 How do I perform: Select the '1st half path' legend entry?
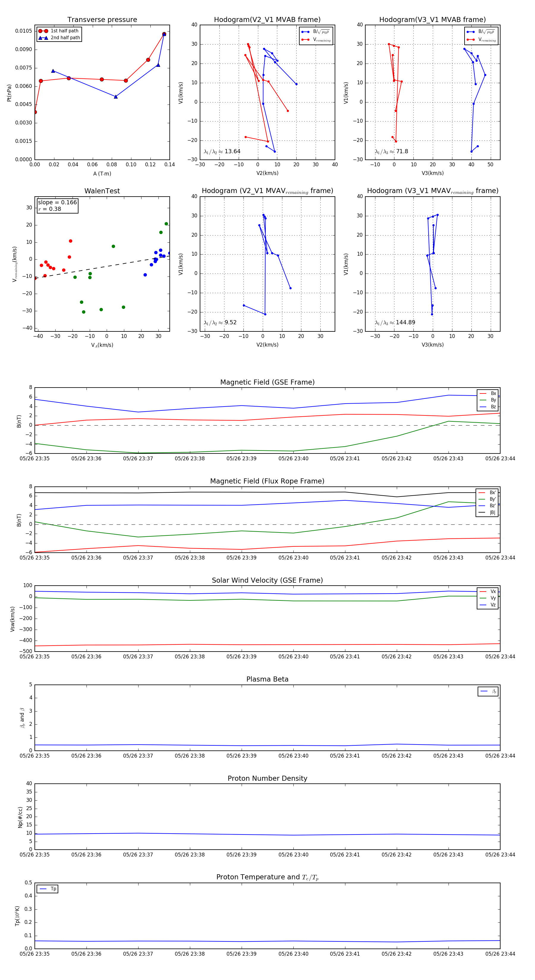point(59,31)
